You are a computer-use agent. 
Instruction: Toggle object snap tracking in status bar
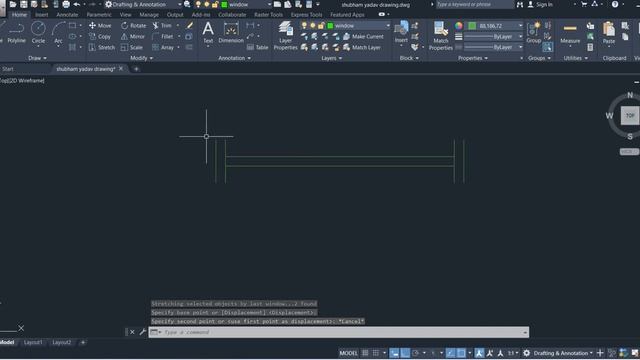click(451, 353)
